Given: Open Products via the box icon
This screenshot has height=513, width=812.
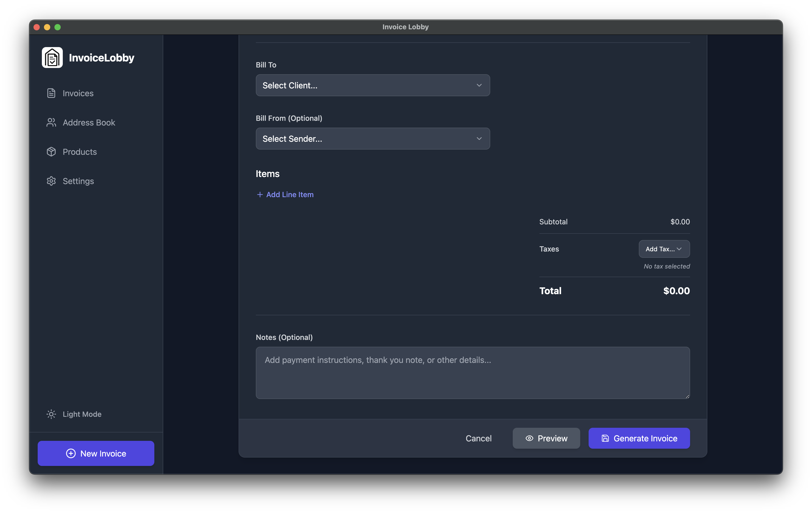Looking at the screenshot, I should pyautogui.click(x=51, y=152).
